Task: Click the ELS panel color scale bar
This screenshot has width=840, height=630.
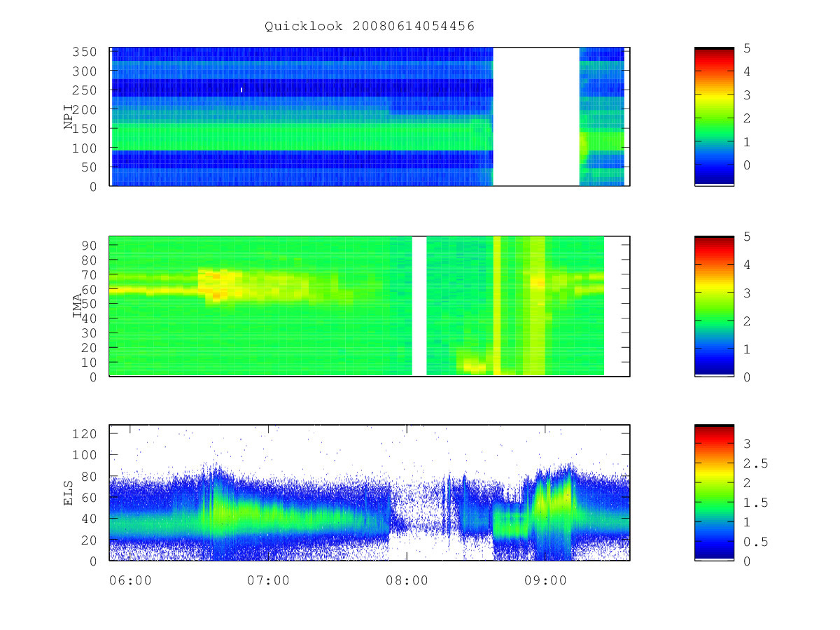Action: coord(714,492)
